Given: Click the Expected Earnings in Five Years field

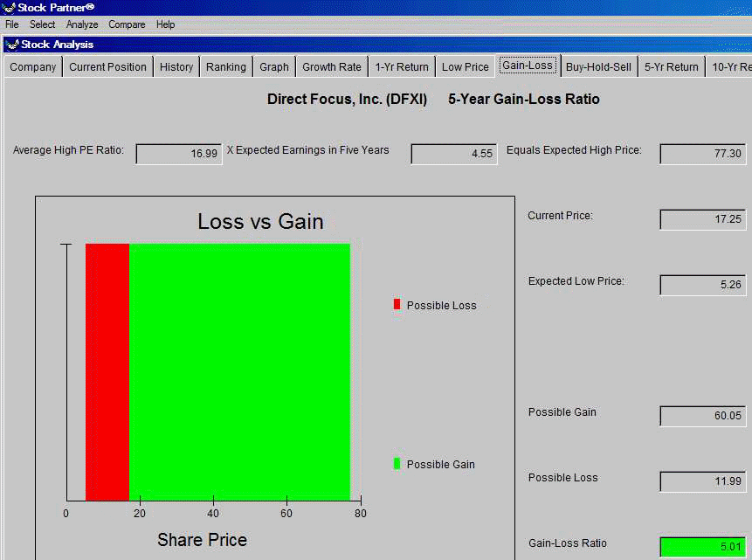Looking at the screenshot, I should [454, 154].
